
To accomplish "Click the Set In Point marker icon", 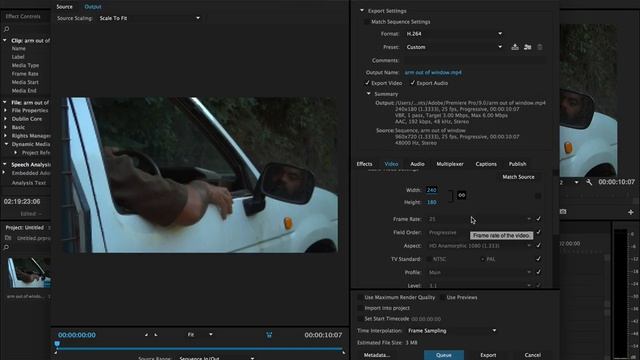I will tap(146, 335).
